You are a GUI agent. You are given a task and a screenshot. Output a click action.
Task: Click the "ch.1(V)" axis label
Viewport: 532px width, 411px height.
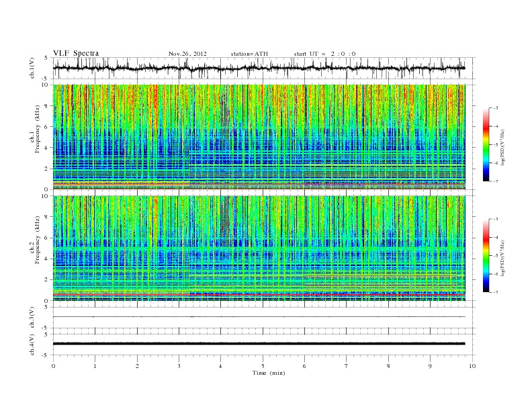coord(32,68)
